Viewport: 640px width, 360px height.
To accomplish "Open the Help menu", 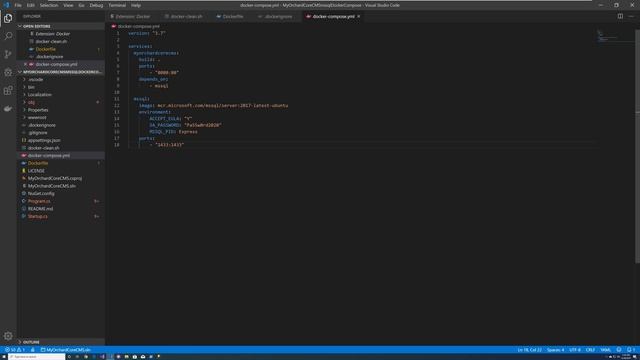I will (136, 5).
